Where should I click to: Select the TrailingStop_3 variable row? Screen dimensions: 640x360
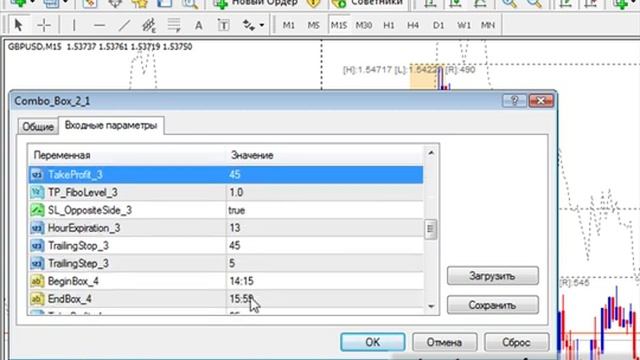(x=226, y=246)
